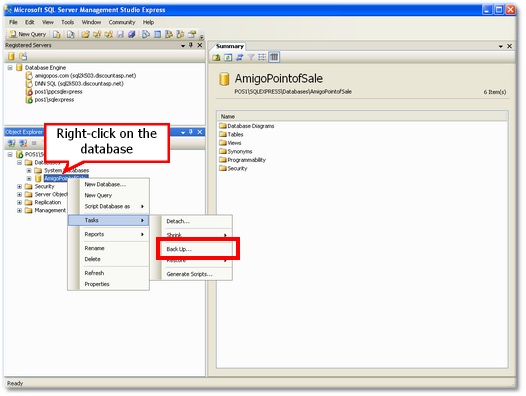This screenshot has width=526, height=396.
Task: Pin the Registered Servers panel with pushpin
Action: pos(191,45)
